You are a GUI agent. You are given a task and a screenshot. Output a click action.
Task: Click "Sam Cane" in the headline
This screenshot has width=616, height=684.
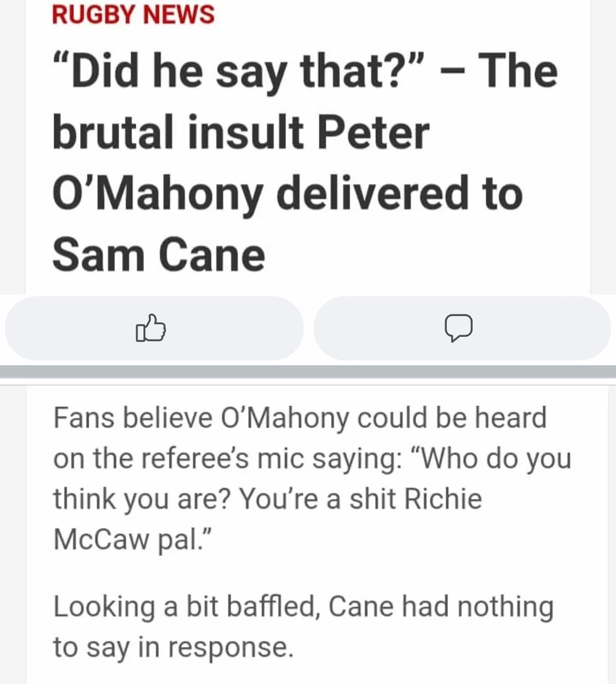(159, 255)
